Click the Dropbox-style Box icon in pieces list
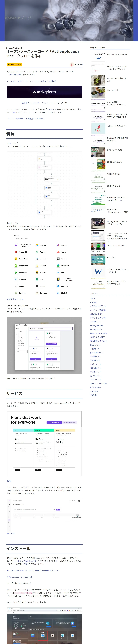 58,273
